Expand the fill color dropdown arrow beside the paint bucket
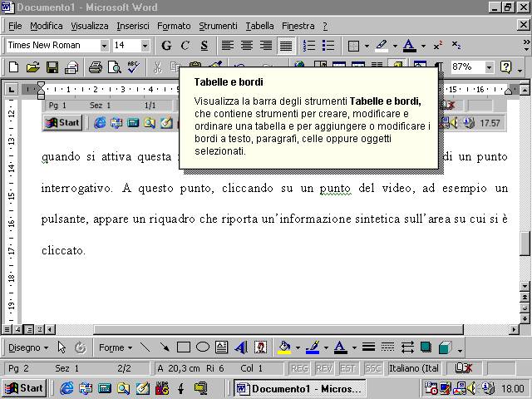 tap(298, 347)
